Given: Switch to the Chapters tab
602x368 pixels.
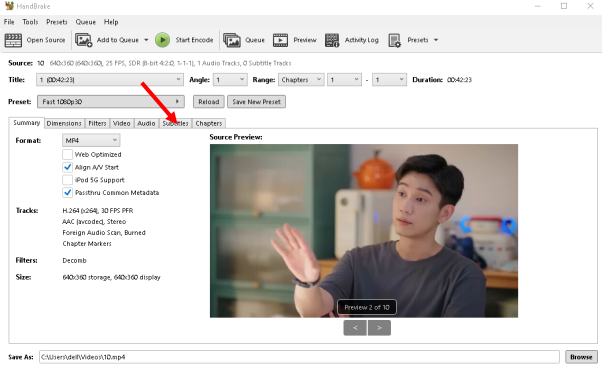Looking at the screenshot, I should tap(209, 123).
